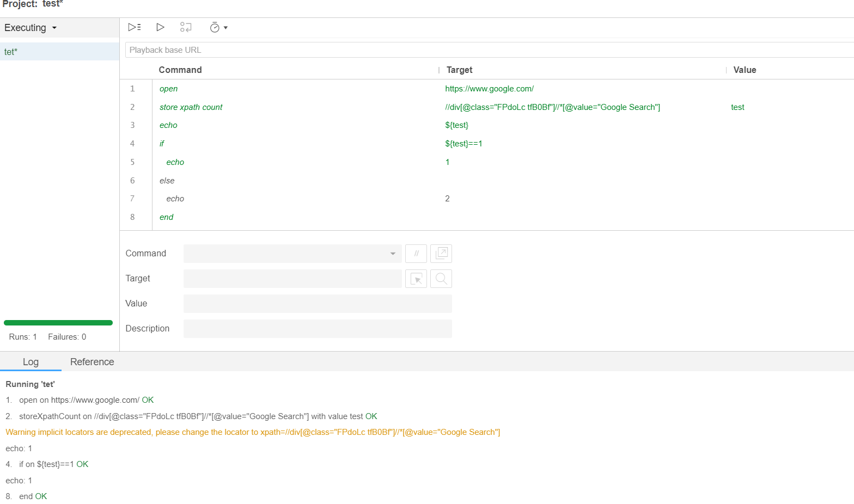Click log entry 'open on https://www.google.com/ OK'
854x504 pixels.
pyautogui.click(x=80, y=400)
